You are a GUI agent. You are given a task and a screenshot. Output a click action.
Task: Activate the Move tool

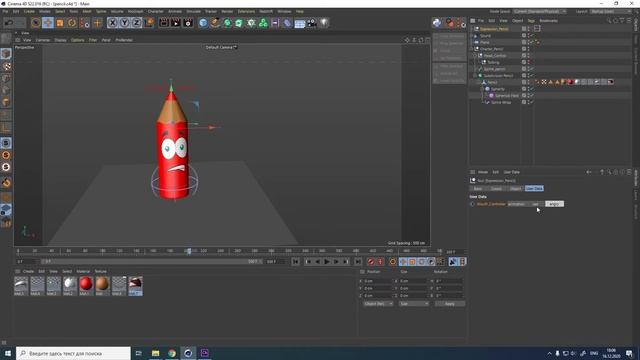48,23
